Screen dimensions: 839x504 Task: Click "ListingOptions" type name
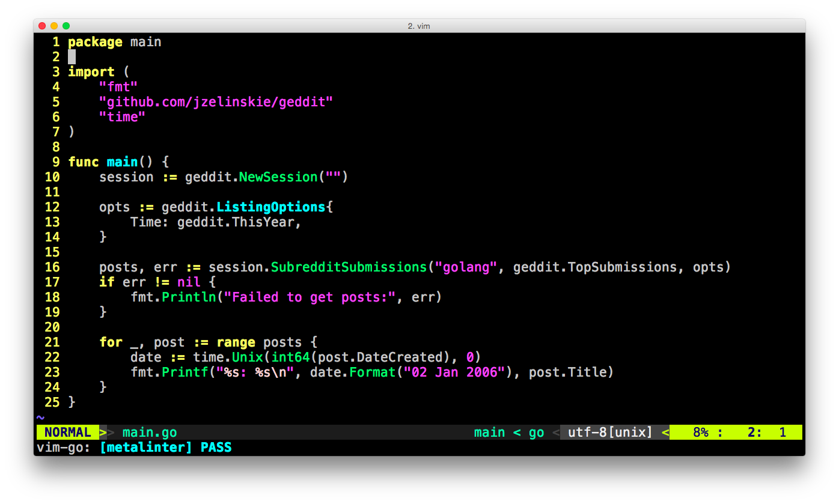[x=271, y=207]
